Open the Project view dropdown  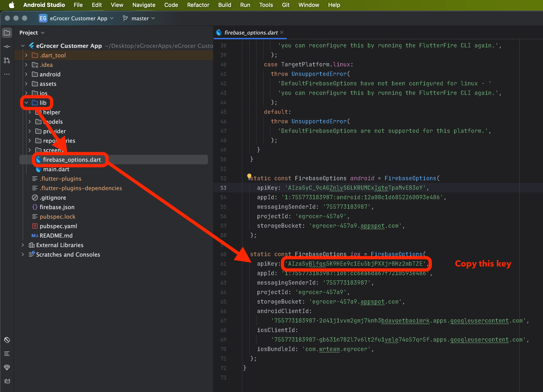[x=32, y=33]
